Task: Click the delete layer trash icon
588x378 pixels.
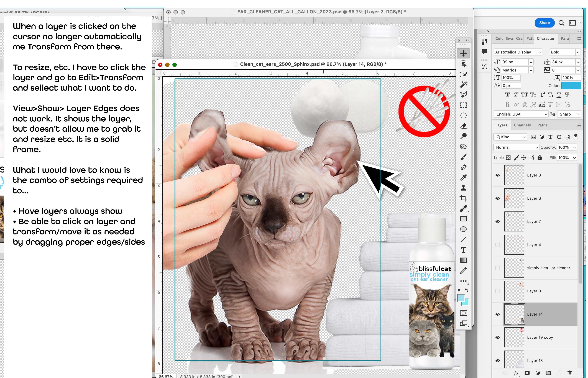Action: click(x=569, y=373)
